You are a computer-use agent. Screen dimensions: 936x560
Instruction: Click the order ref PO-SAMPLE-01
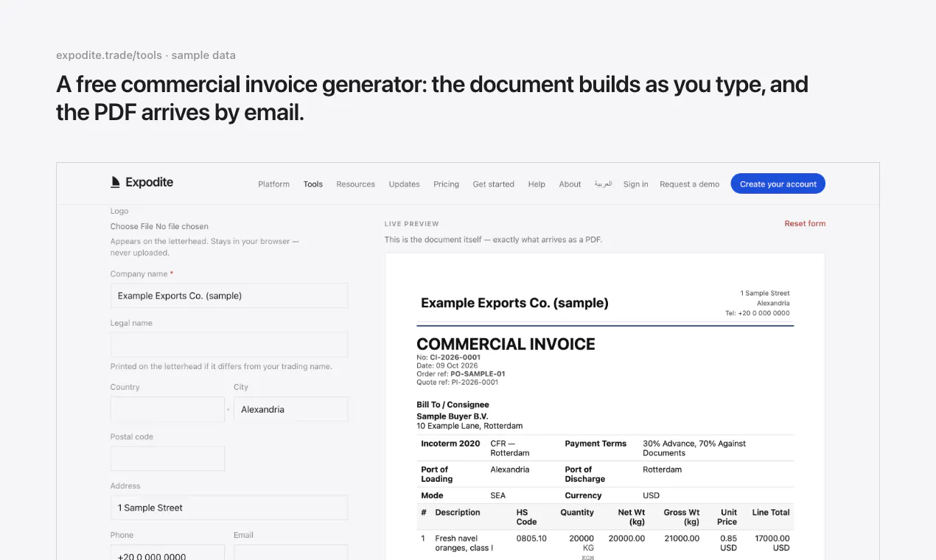tap(478, 374)
